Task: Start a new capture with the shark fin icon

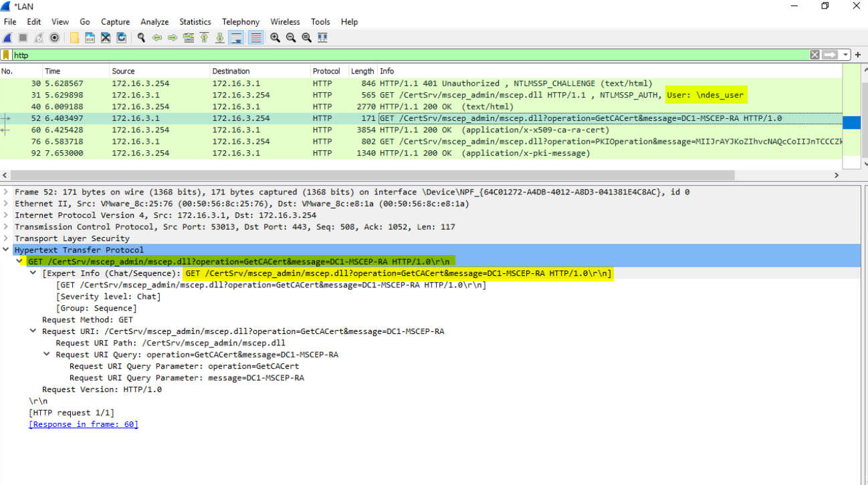Action: 7,37
